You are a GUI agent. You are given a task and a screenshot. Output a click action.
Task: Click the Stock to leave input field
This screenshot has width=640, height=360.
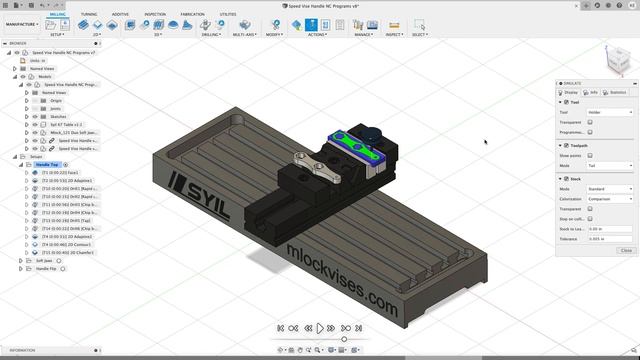[610, 229]
